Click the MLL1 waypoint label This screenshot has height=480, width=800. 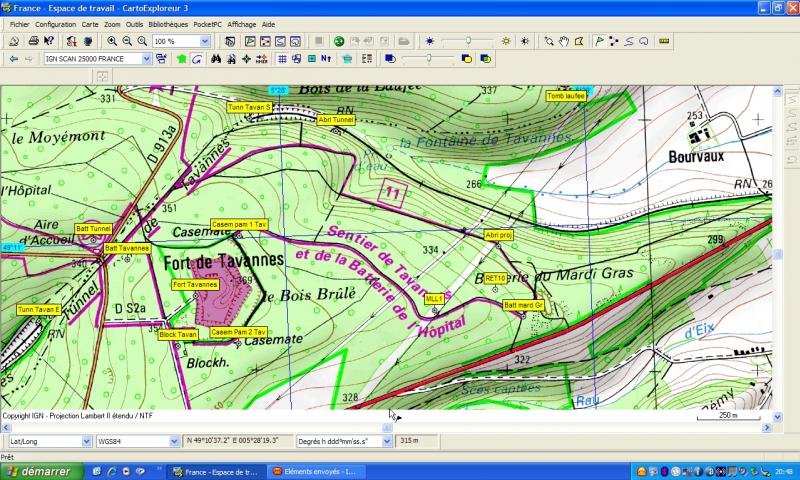434,298
